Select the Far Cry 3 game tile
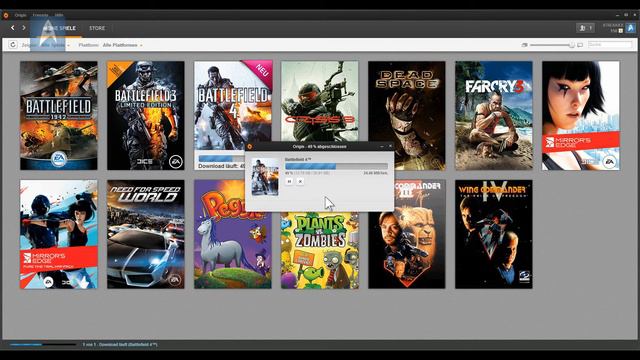640x360 pixels. pyautogui.click(x=494, y=116)
